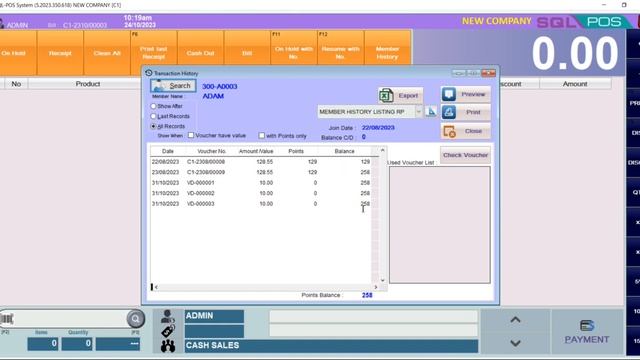
Task: Click the Print last Receipt toolbar button
Action: pos(153,53)
